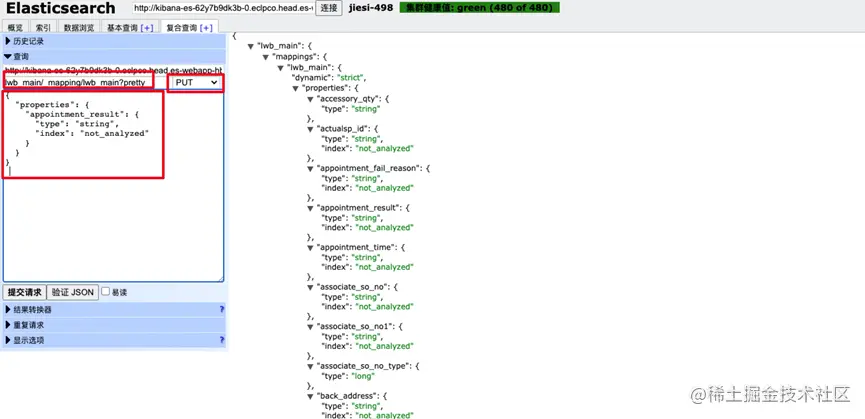865x419 pixels.
Task: Collapse the "associate_so_no1" node
Action: (x=311, y=326)
